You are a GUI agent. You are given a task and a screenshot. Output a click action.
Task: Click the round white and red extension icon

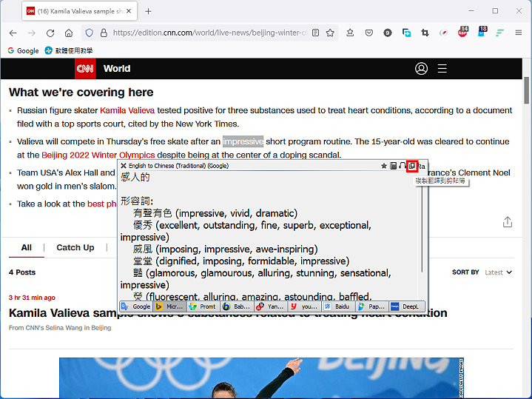click(443, 33)
